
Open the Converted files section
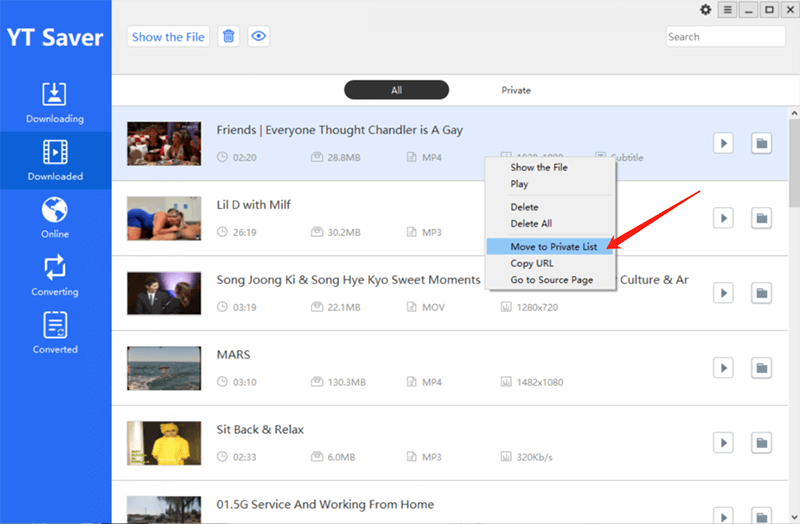coord(55,333)
